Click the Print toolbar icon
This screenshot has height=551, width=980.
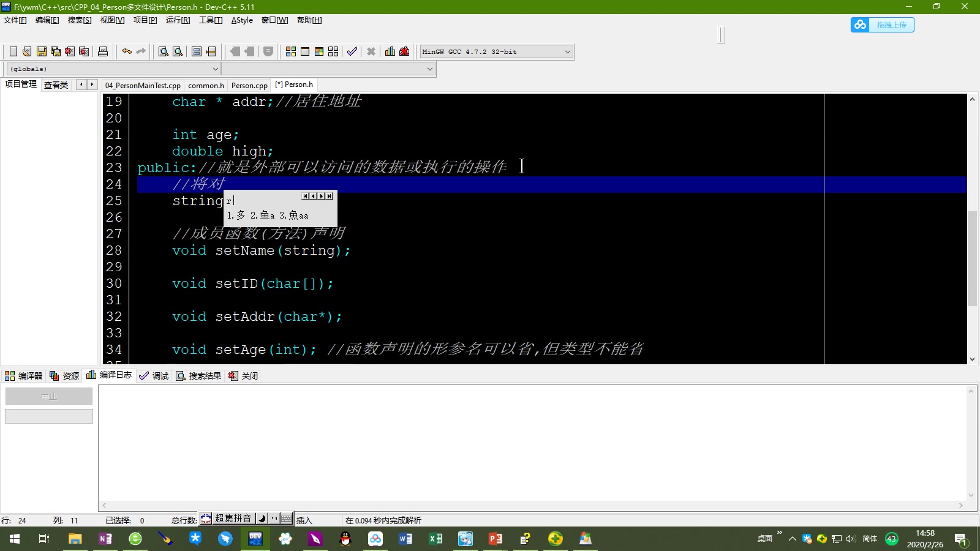coord(103,51)
